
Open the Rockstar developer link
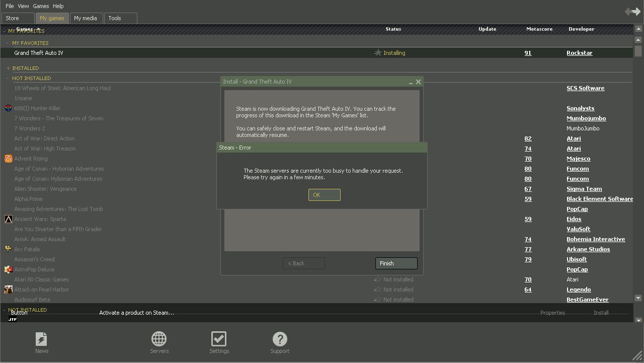[x=579, y=53]
